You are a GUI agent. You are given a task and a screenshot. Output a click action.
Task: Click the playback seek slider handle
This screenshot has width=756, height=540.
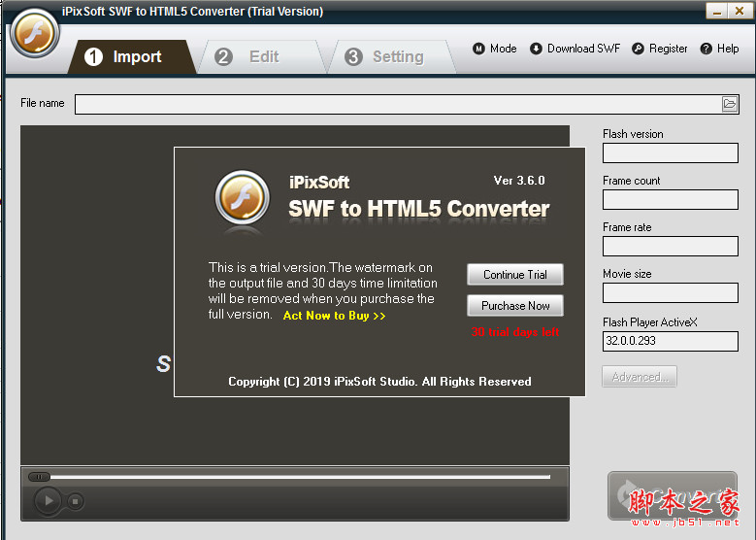tap(39, 477)
